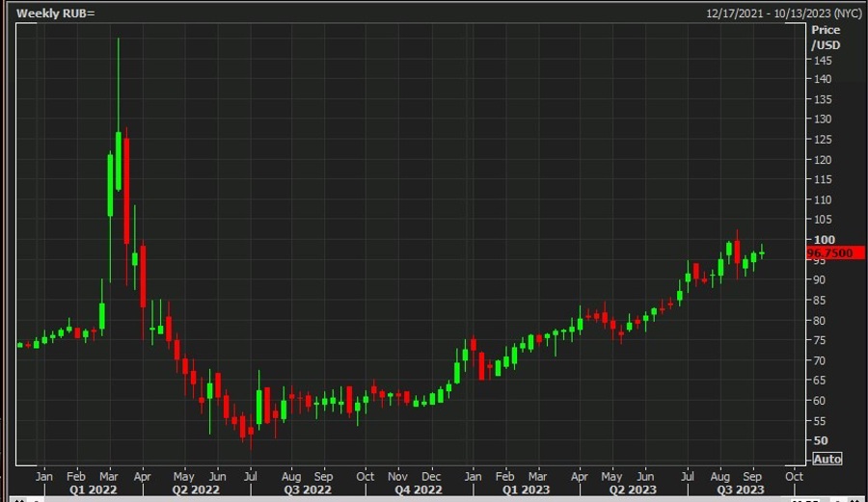This screenshot has width=868, height=502.
Task: Click the Weekly RUB= chart title
Action: pos(55,13)
